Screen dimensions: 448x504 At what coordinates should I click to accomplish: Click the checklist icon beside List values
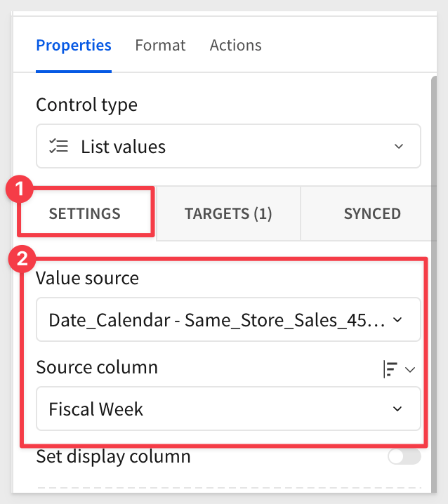(58, 147)
